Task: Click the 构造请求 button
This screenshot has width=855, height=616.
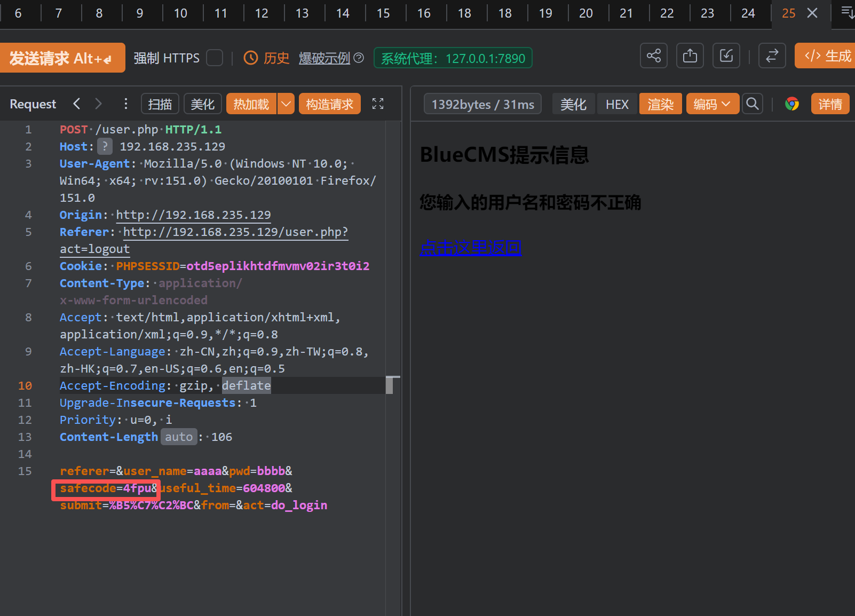Action: point(330,104)
